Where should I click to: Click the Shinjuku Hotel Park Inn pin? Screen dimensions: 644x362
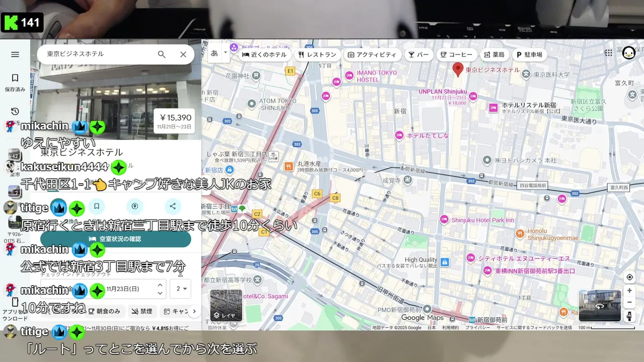(x=444, y=219)
